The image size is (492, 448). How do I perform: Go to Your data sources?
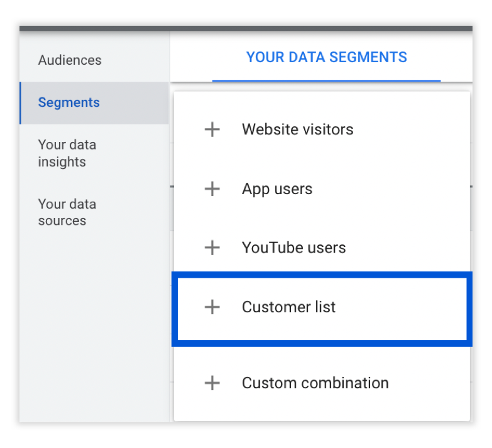point(67,212)
